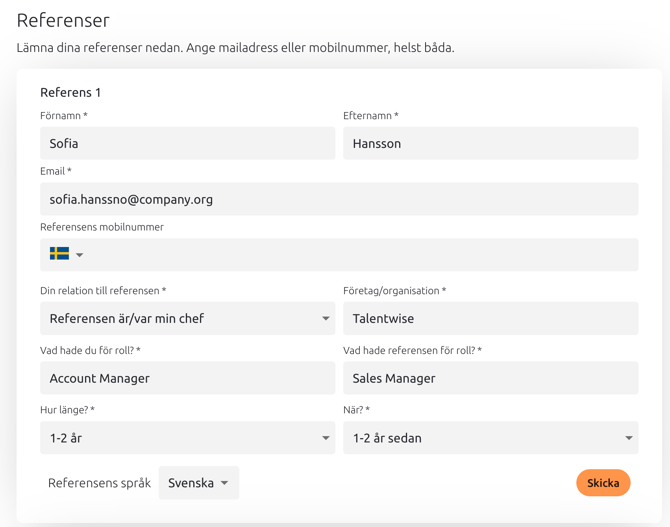Viewport: 670px width, 527px height.
Task: Click the Email field with sofia.hanssno@company.org
Action: click(339, 199)
